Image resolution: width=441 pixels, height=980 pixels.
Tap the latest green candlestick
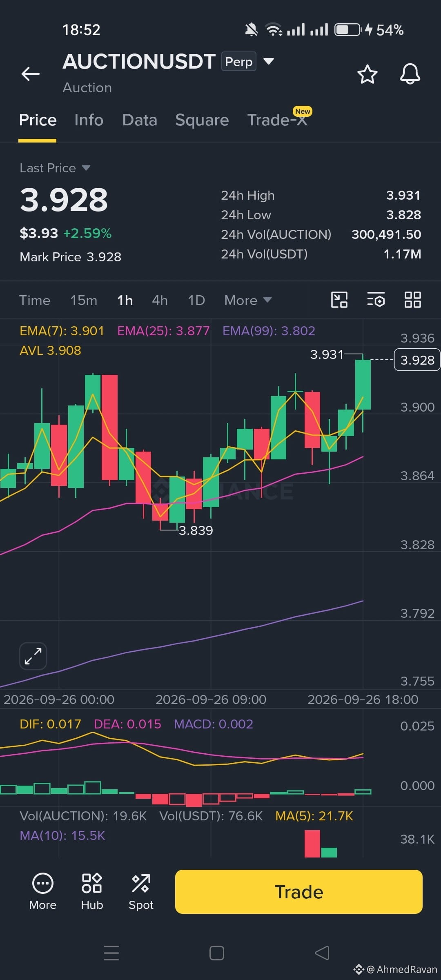pos(363,384)
